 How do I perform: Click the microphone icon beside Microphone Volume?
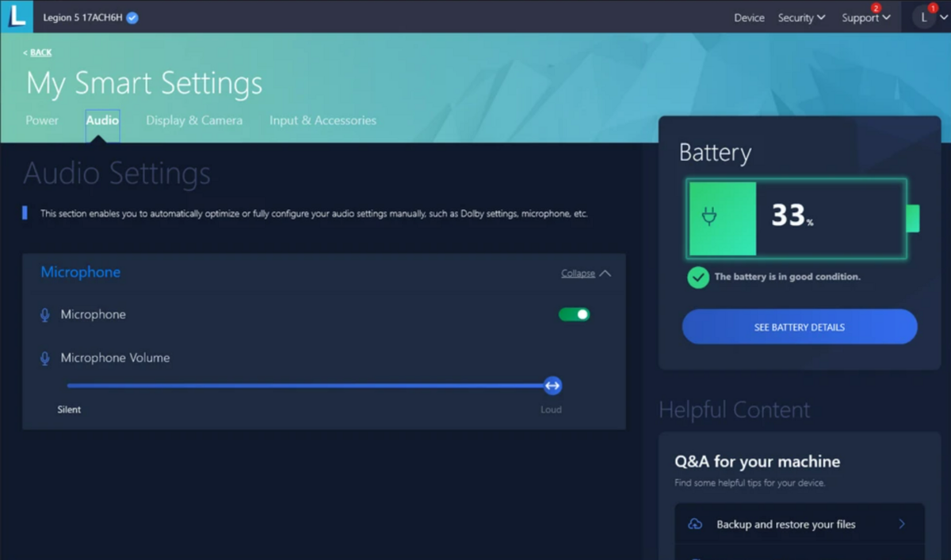coord(45,359)
